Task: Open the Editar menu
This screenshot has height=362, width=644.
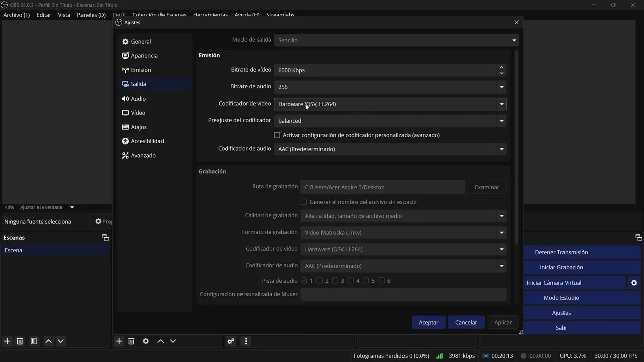Action: pyautogui.click(x=44, y=15)
